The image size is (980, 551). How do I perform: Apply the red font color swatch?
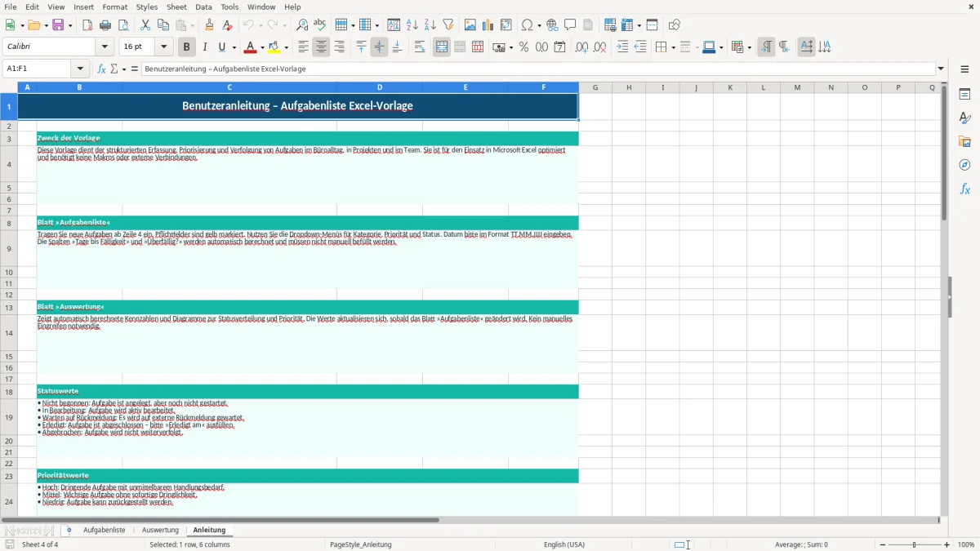tap(251, 47)
